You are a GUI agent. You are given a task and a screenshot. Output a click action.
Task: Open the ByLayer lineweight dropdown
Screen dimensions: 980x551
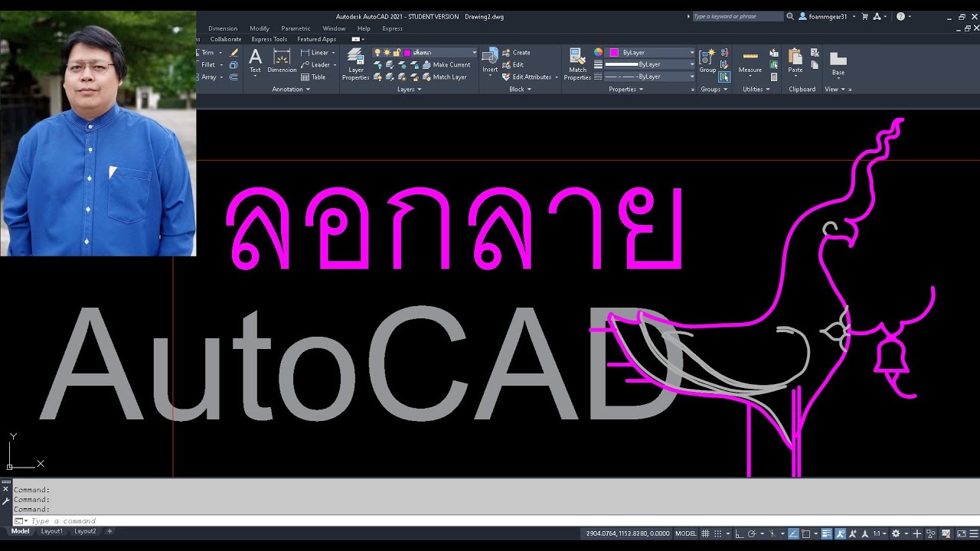(x=692, y=64)
